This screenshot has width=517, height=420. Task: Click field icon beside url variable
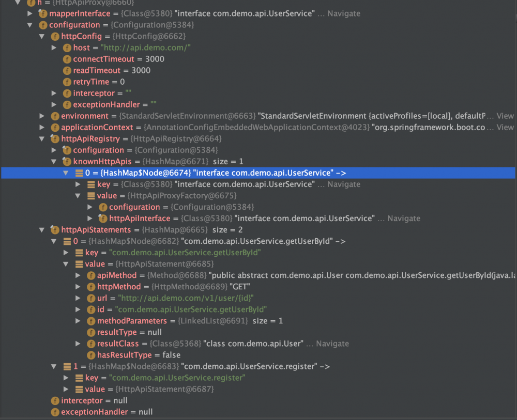click(91, 298)
